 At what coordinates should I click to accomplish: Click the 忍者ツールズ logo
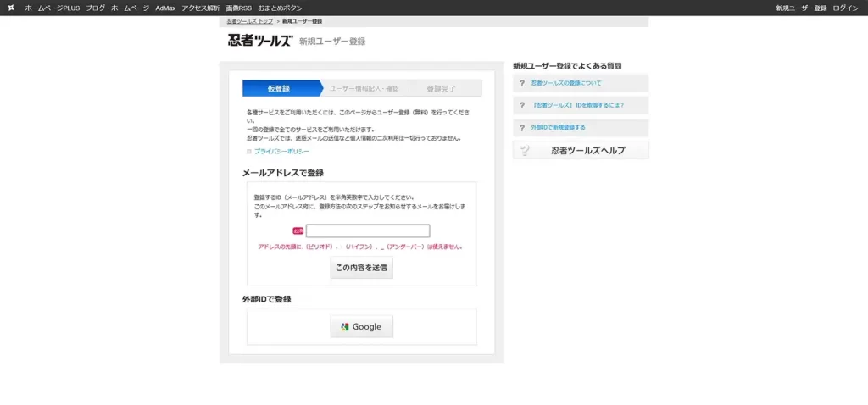tap(259, 41)
